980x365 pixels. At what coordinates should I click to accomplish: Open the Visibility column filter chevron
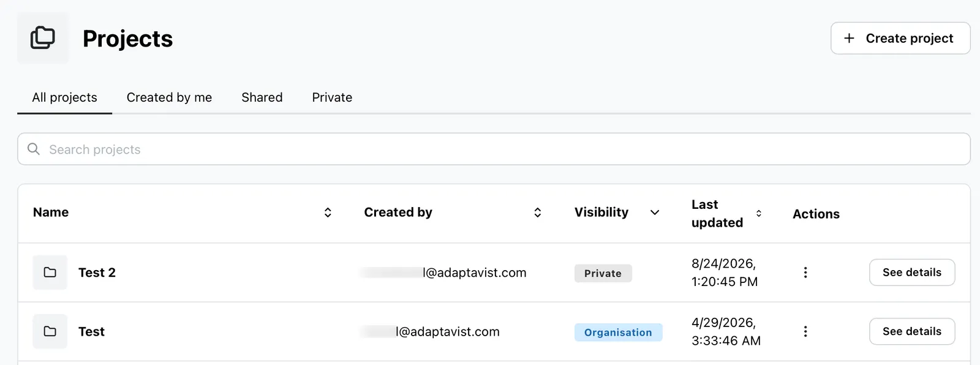coord(655,213)
